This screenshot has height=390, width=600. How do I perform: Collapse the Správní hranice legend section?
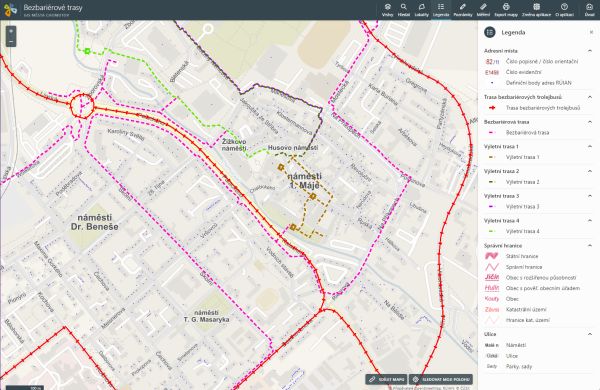[590, 245]
